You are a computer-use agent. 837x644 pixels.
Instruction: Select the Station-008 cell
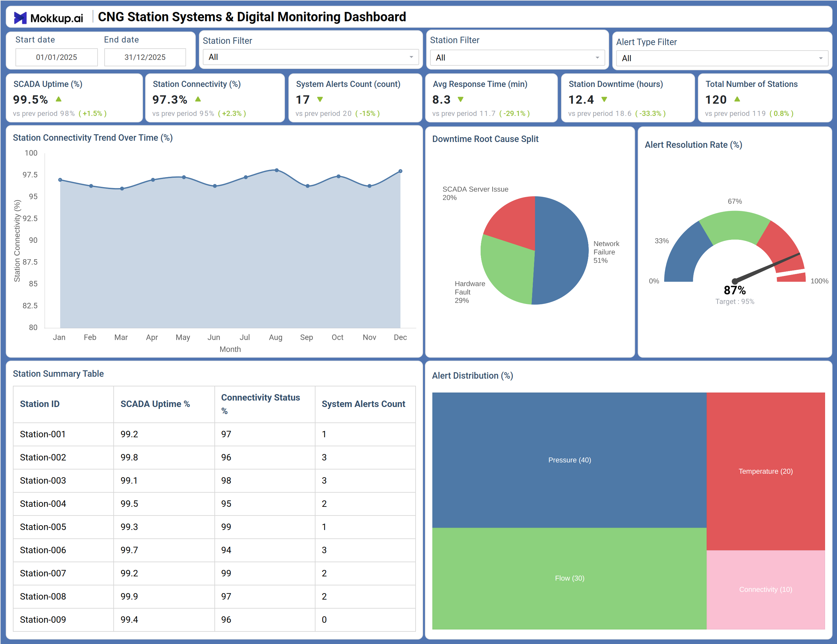tap(63, 596)
